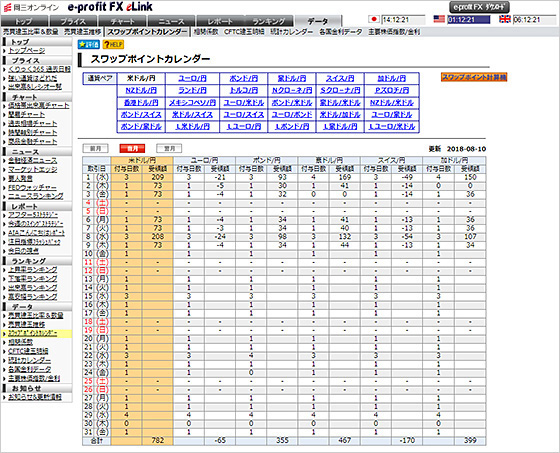Open 主要株価指数/金利 in the sub-menu bar

[394, 32]
